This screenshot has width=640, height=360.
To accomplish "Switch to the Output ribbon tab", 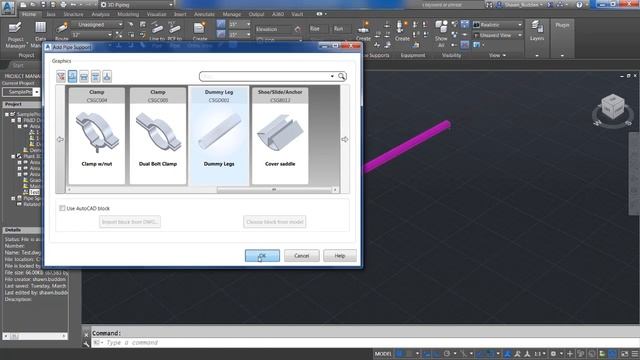I will (x=256, y=14).
